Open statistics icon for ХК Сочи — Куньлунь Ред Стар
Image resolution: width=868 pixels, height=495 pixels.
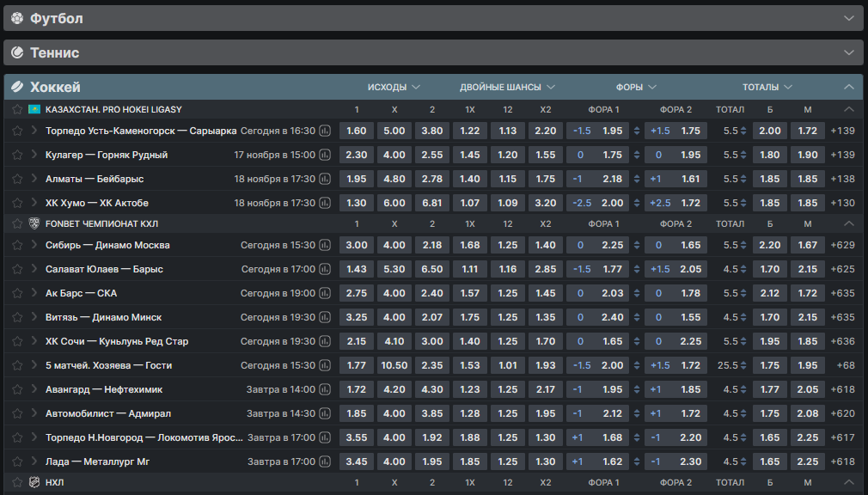pyautogui.click(x=325, y=342)
